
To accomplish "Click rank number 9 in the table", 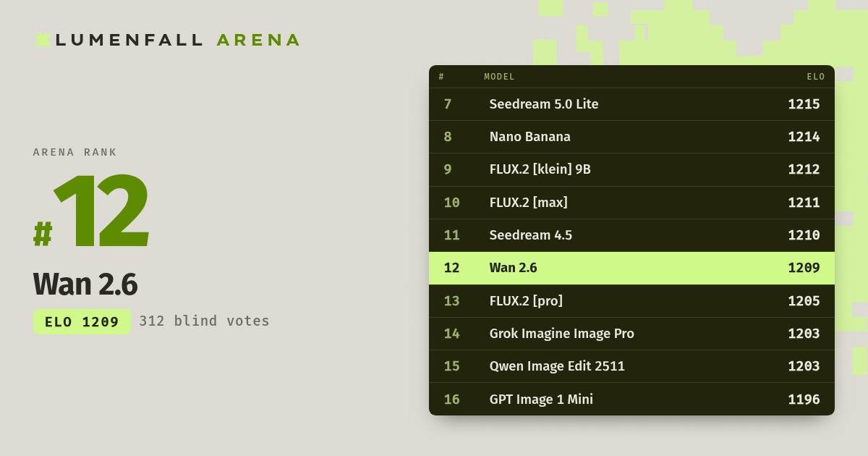I will [448, 169].
